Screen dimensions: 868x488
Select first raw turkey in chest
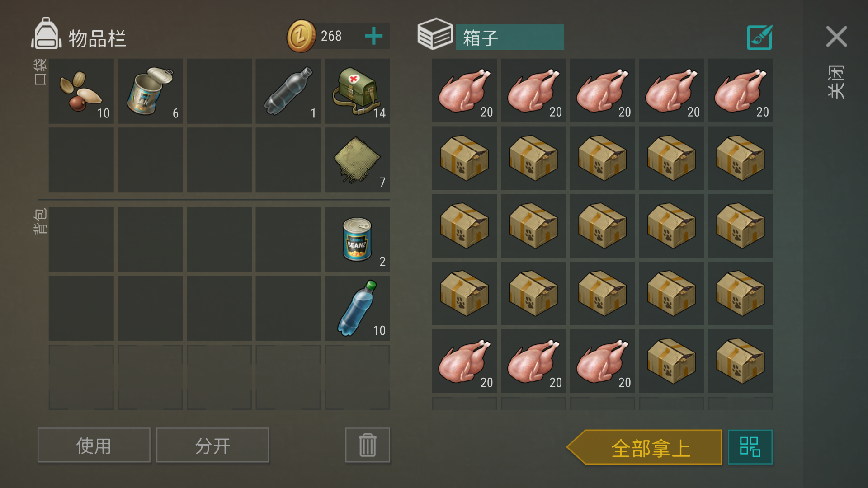coord(464,90)
